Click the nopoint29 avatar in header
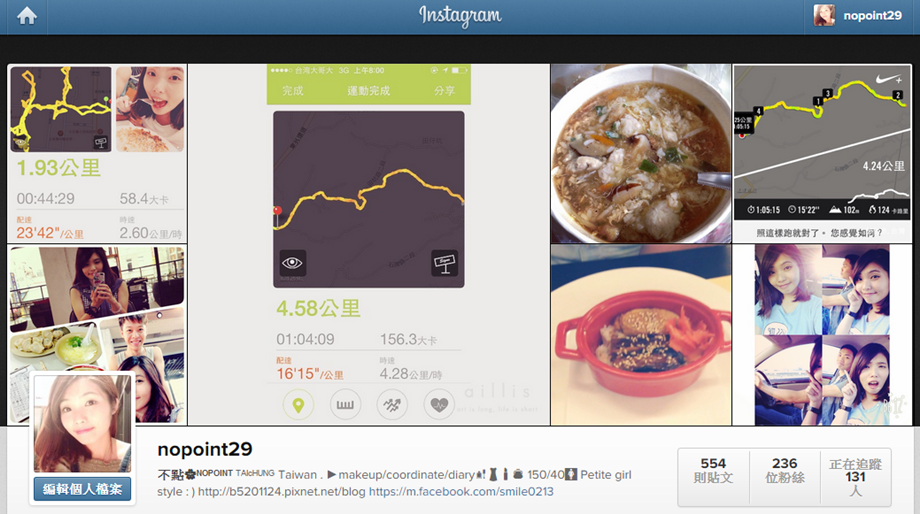The height and width of the screenshot is (514, 920). pyautogui.click(x=824, y=16)
